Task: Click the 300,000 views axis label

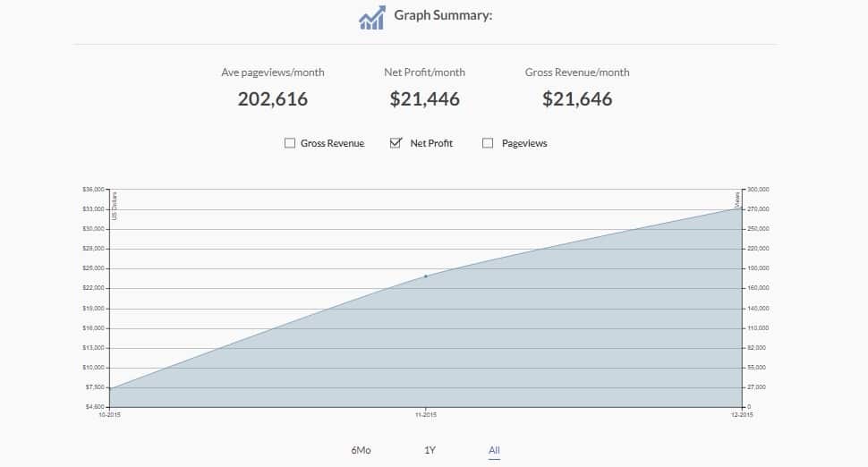Action: pos(758,190)
